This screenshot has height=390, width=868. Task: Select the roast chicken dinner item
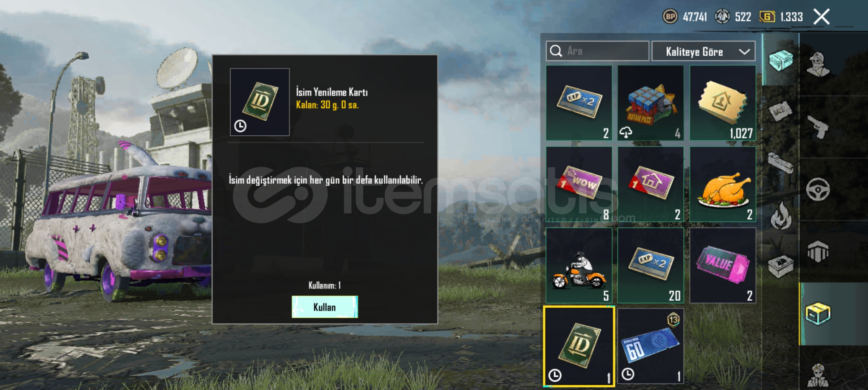723,184
